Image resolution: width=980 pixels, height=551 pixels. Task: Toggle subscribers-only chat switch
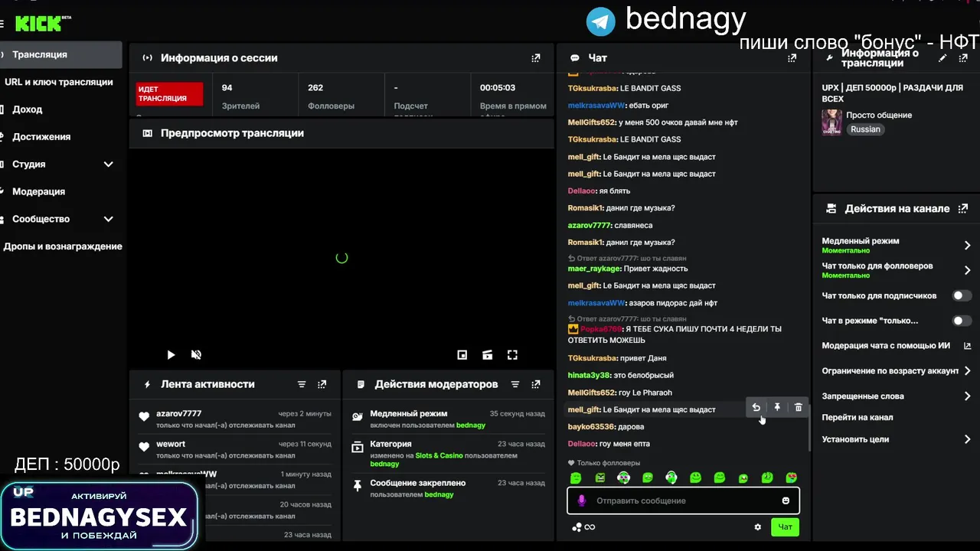(962, 295)
